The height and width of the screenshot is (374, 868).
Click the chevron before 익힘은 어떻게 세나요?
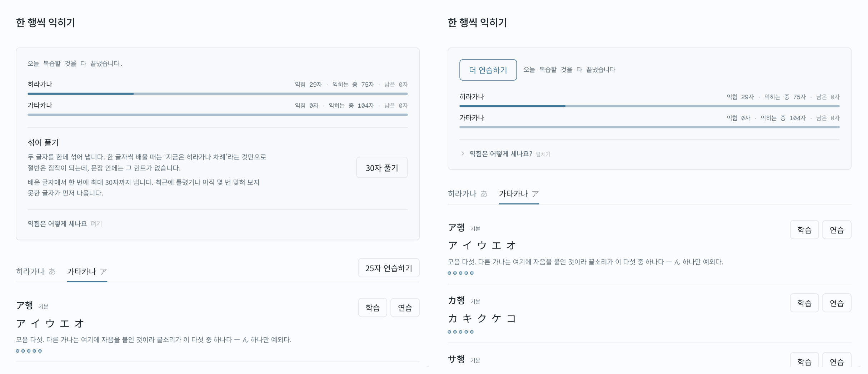(x=463, y=153)
